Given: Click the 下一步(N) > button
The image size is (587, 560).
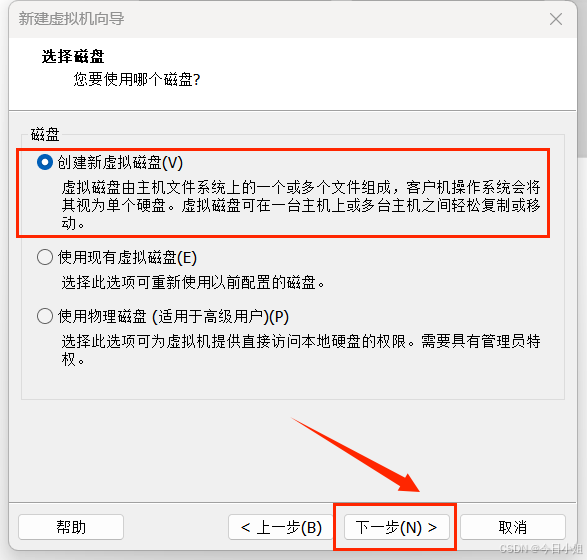Looking at the screenshot, I should click(396, 527).
